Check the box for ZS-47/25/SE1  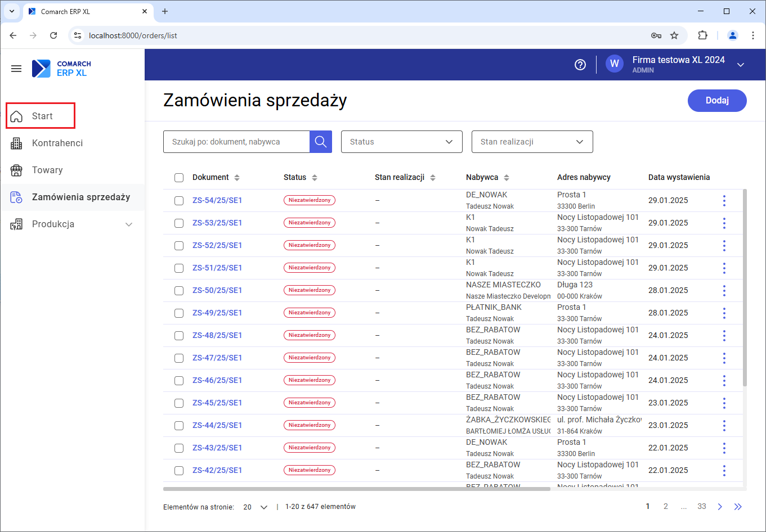click(179, 358)
